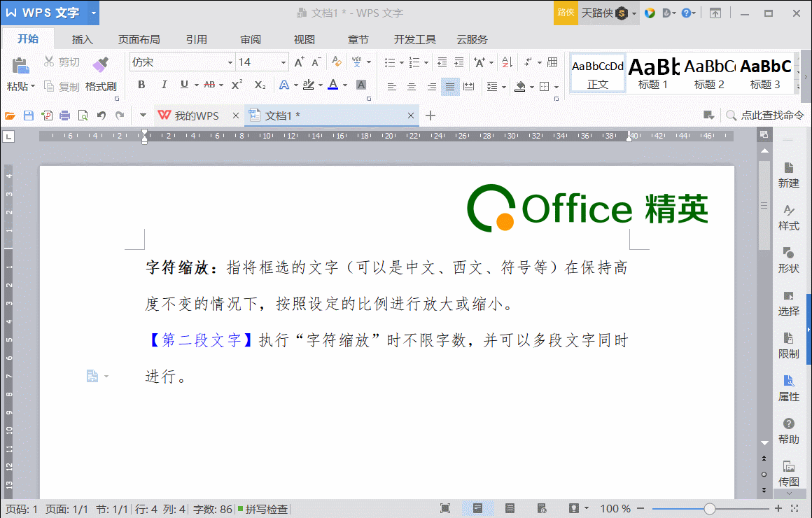Image resolution: width=812 pixels, height=518 pixels.
Task: Click the Copy (复制) button
Action: click(62, 87)
